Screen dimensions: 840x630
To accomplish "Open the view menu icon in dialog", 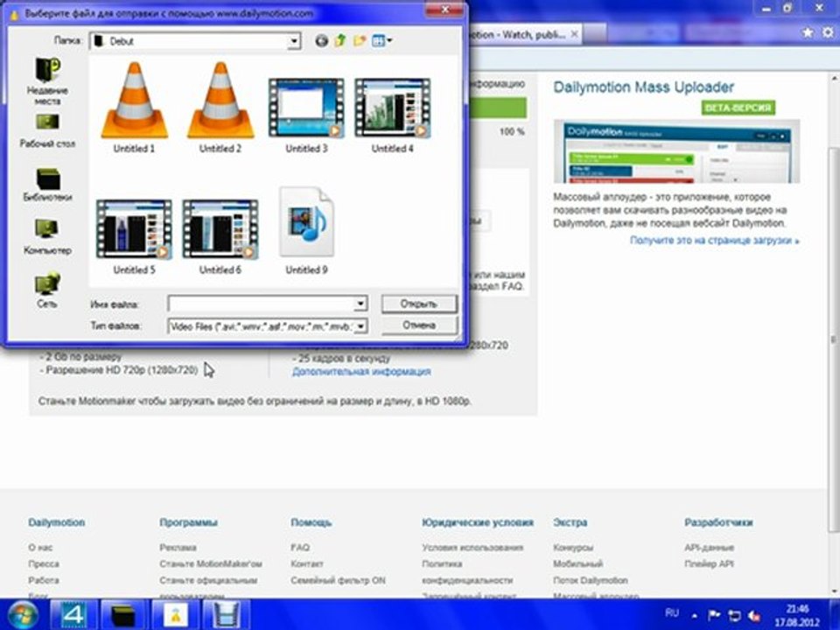I will coord(381,41).
